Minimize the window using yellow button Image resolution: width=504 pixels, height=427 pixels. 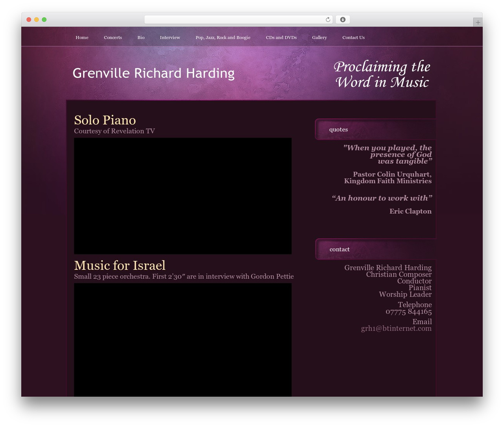coord(37,20)
